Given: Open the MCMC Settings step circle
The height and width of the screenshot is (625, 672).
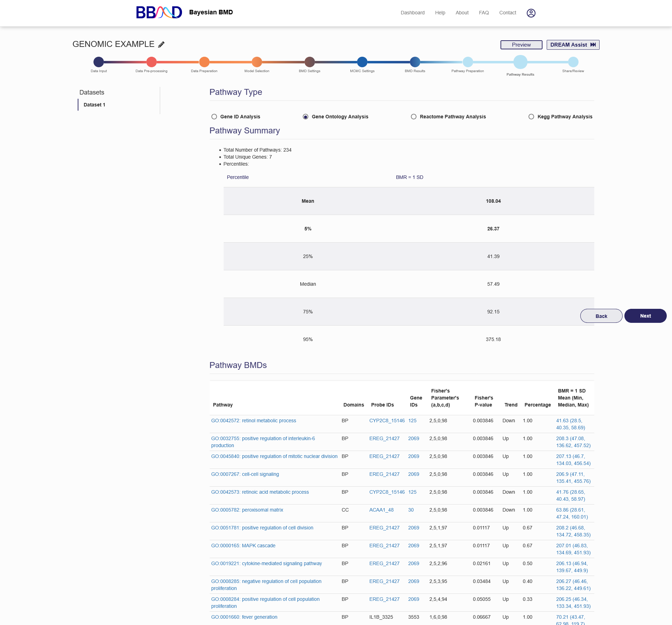Looking at the screenshot, I should pyautogui.click(x=362, y=62).
